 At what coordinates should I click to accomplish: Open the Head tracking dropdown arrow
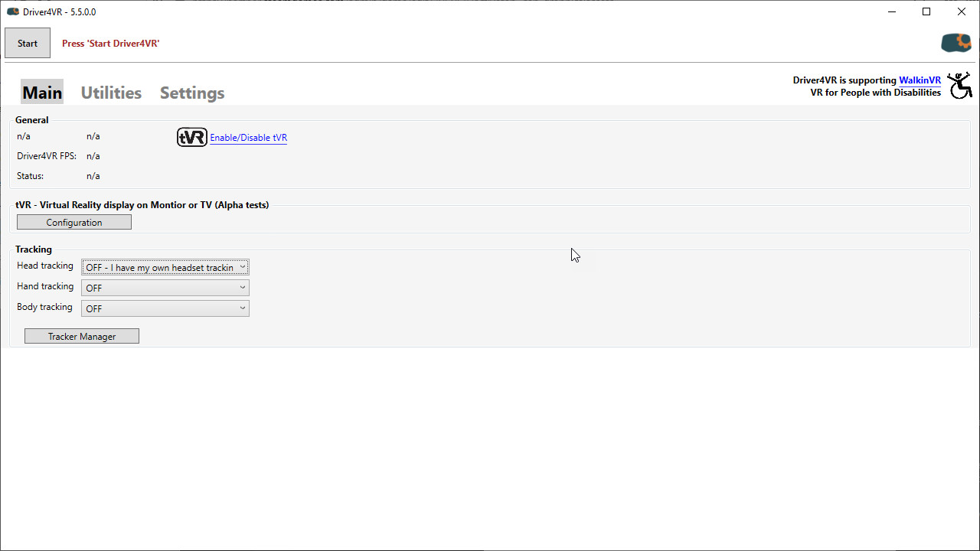tap(243, 267)
